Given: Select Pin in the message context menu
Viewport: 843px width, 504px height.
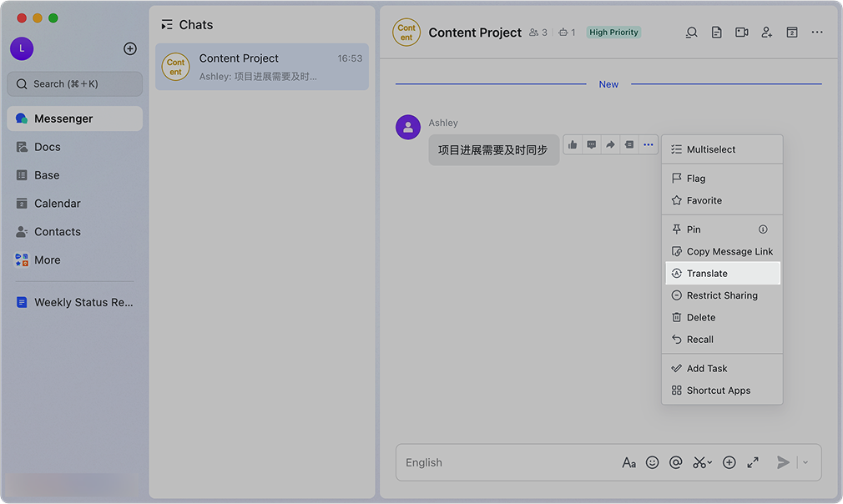Looking at the screenshot, I should 694,229.
